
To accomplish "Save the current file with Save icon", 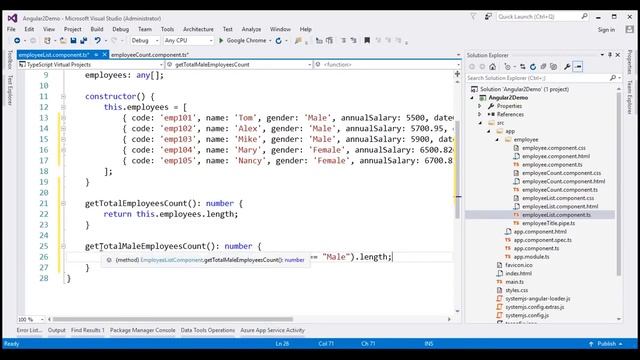I will click(x=73, y=40).
